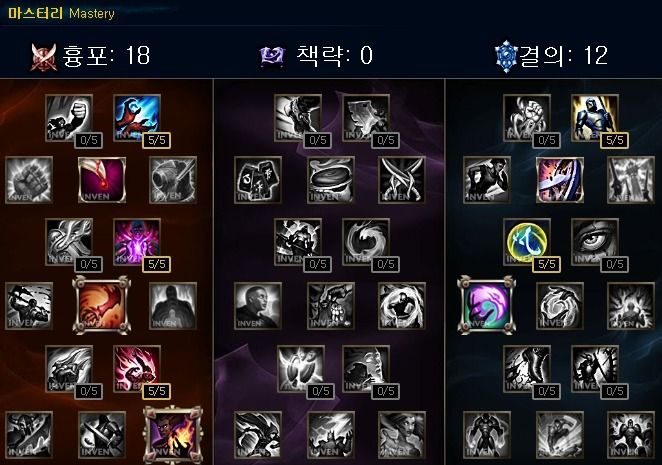Image resolution: width=662 pixels, height=465 pixels.
Task: Select the Insight purple swirl mastery
Action: point(487,305)
